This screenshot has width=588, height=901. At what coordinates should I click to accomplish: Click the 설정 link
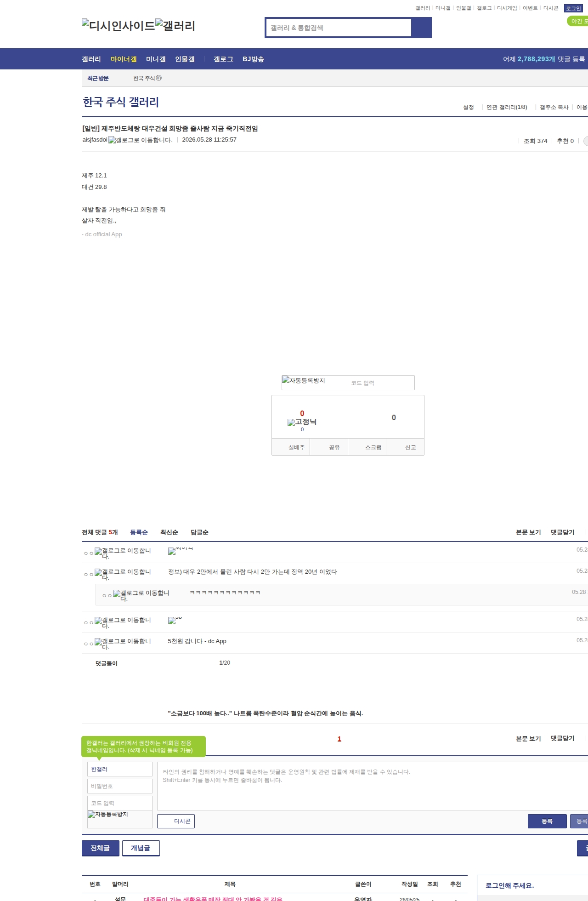[469, 107]
